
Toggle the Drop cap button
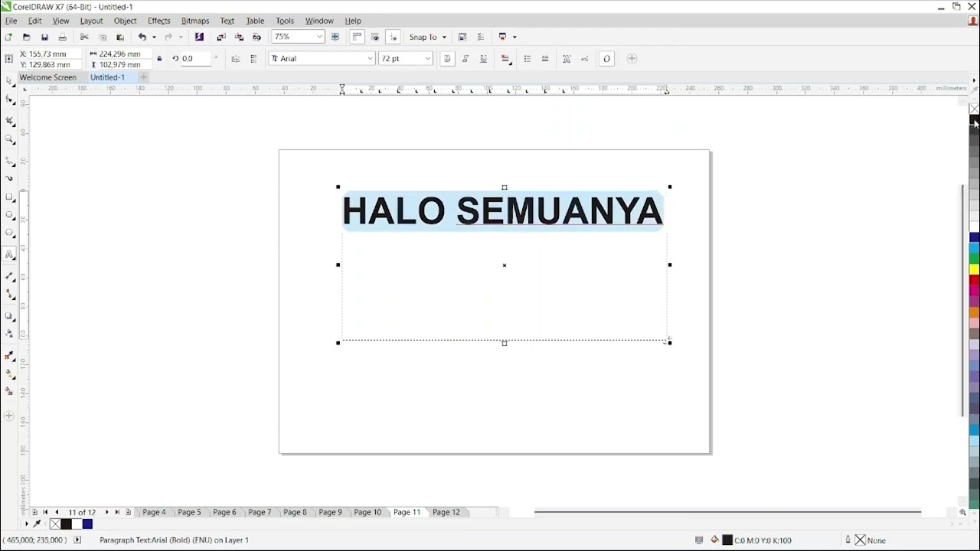(x=545, y=59)
